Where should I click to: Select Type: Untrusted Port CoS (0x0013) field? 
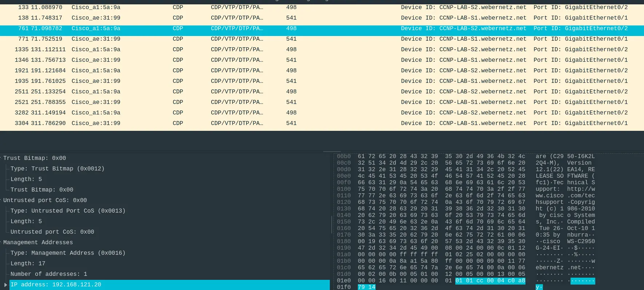pyautogui.click(x=68, y=211)
